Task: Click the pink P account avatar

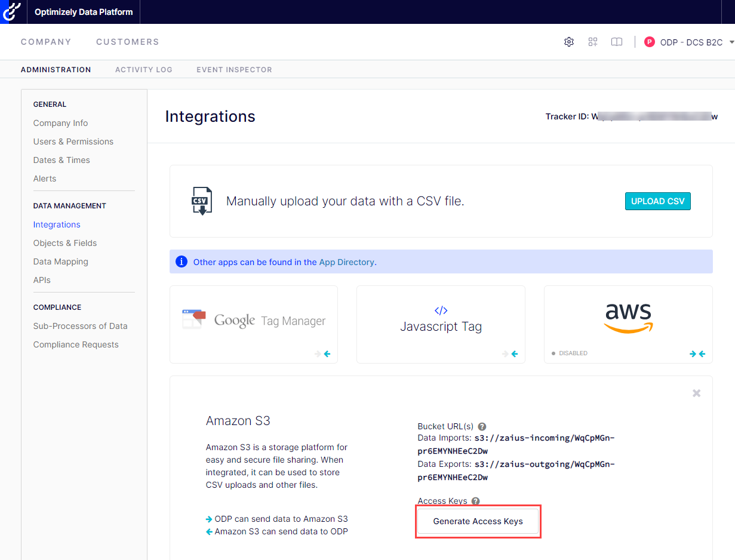Action: 650,42
